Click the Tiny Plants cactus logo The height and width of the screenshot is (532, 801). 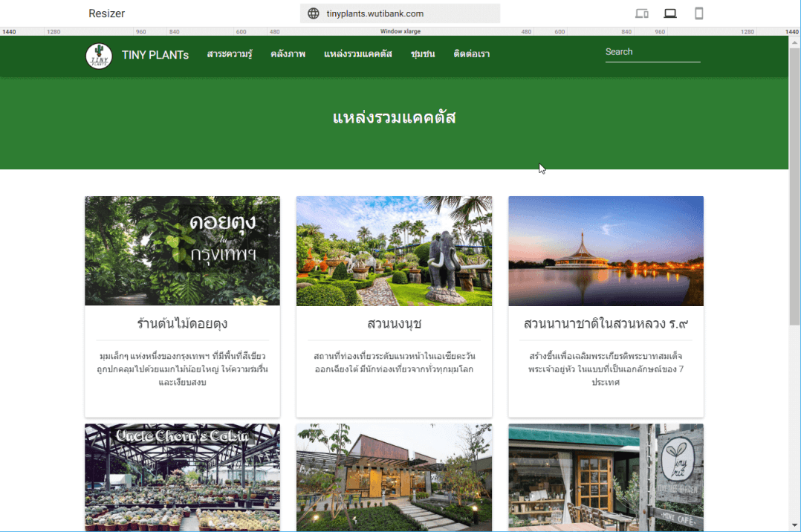[99, 56]
